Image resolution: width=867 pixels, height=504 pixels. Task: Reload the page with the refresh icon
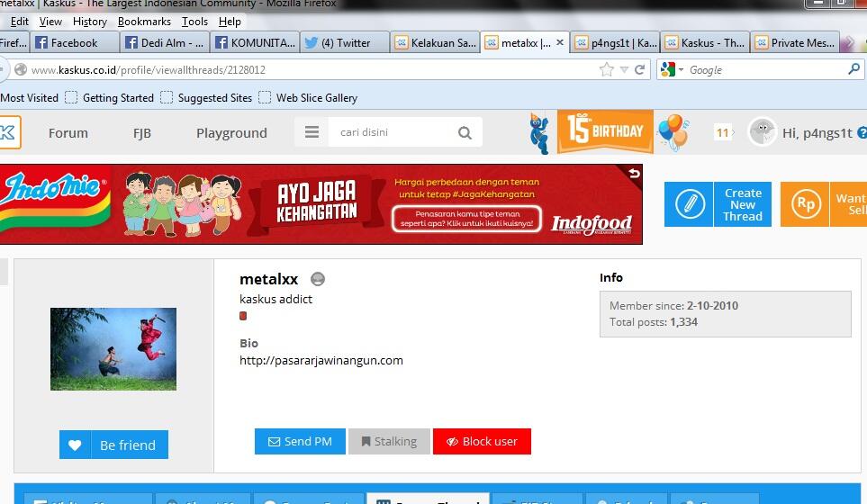(640, 69)
